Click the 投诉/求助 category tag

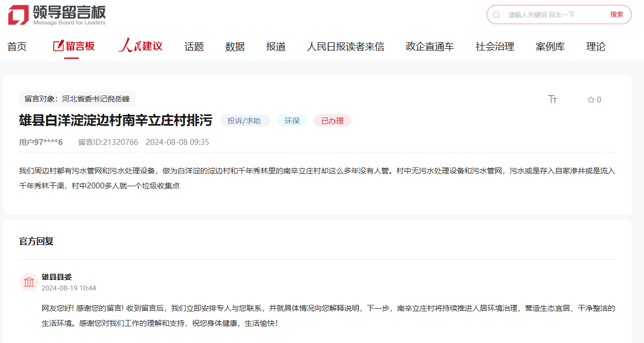click(x=244, y=121)
